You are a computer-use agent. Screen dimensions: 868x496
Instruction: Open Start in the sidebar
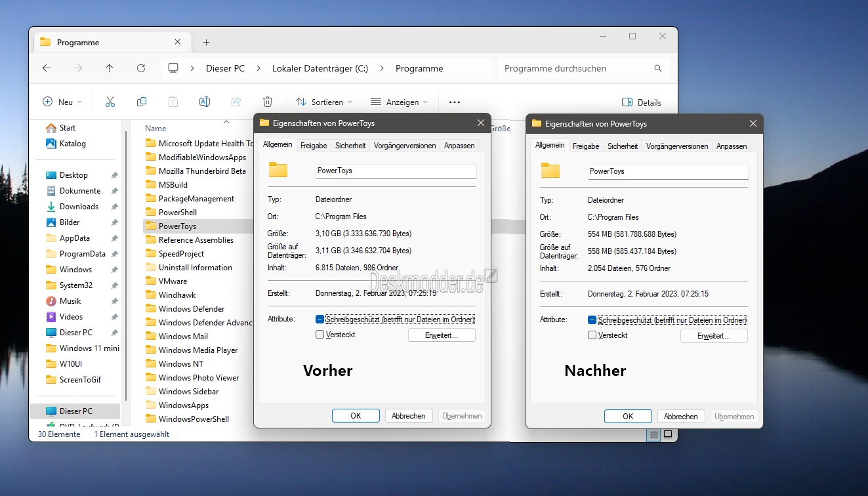tap(68, 128)
